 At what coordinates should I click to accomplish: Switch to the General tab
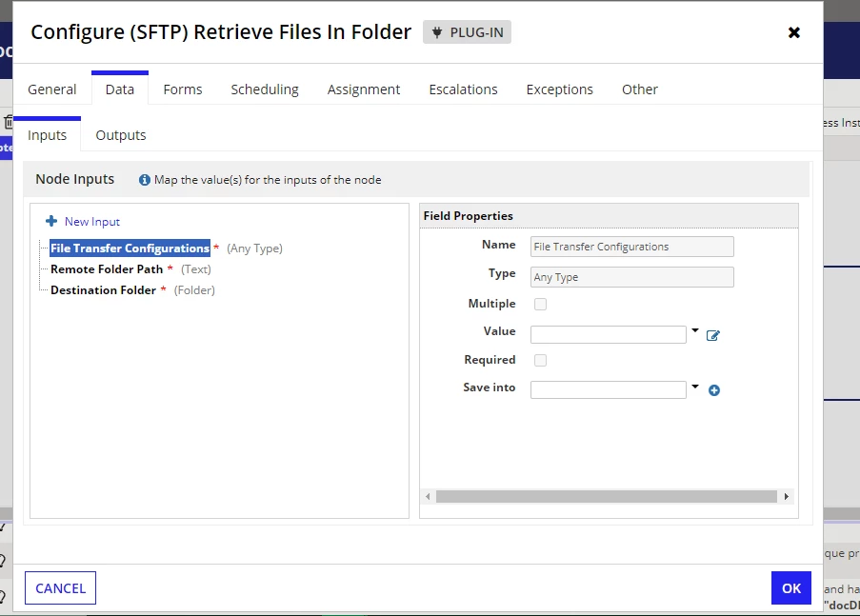point(52,89)
